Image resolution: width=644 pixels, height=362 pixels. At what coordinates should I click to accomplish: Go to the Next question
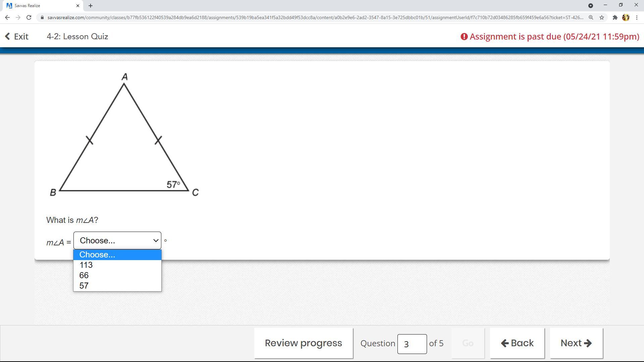pyautogui.click(x=576, y=343)
